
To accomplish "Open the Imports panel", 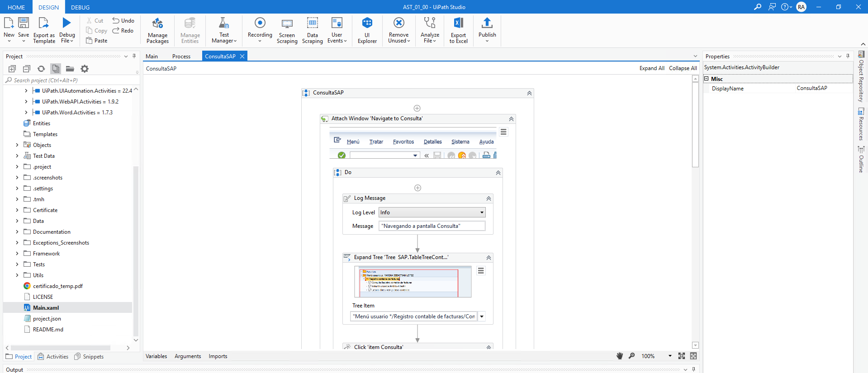I will point(218,356).
